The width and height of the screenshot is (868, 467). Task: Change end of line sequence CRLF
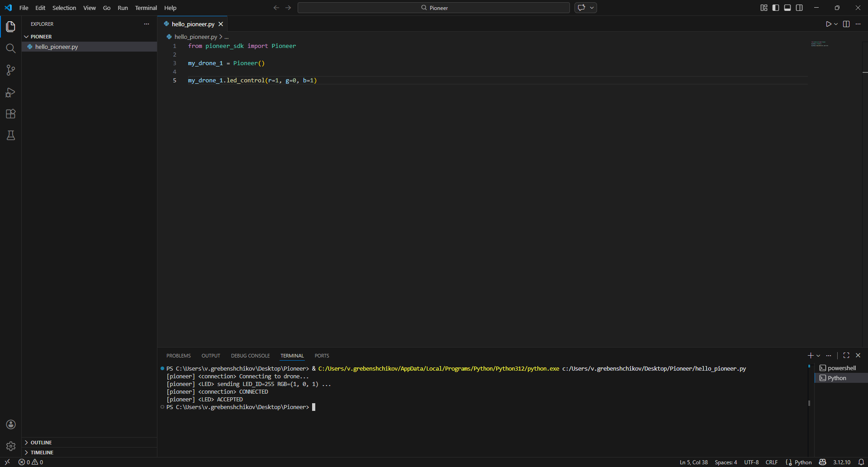click(x=772, y=462)
